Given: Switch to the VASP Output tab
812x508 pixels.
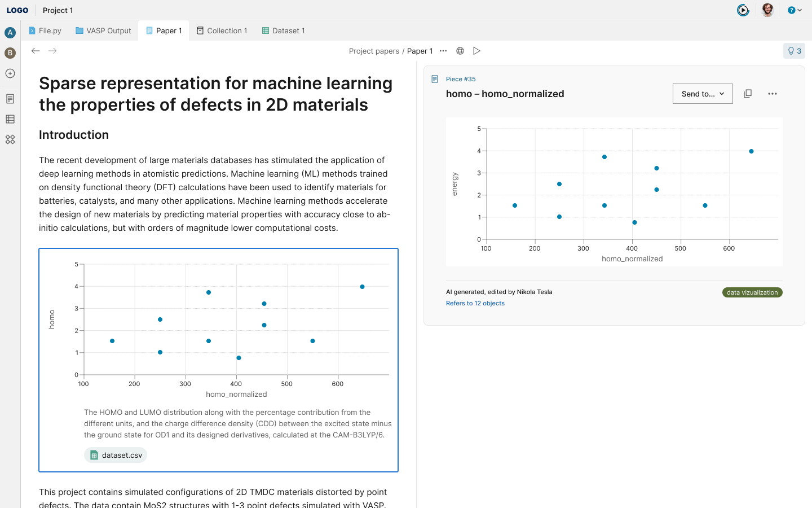Looking at the screenshot, I should [x=103, y=30].
